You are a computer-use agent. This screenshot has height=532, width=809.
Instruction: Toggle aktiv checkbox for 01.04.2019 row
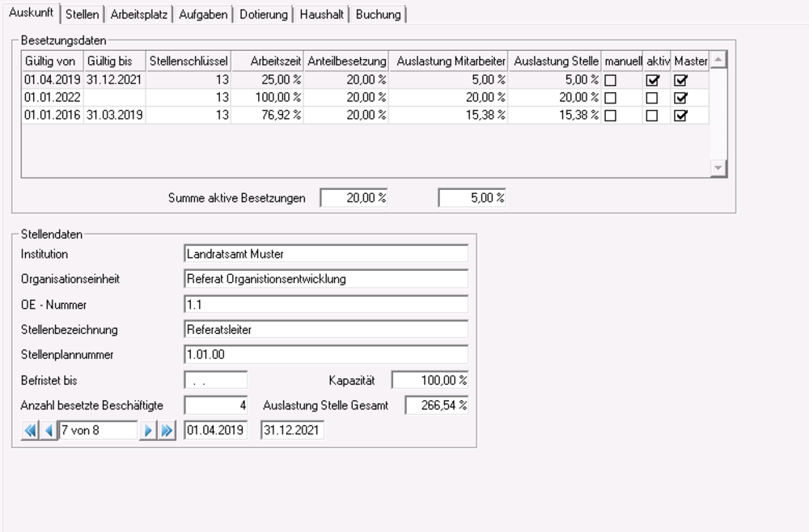[x=652, y=80]
